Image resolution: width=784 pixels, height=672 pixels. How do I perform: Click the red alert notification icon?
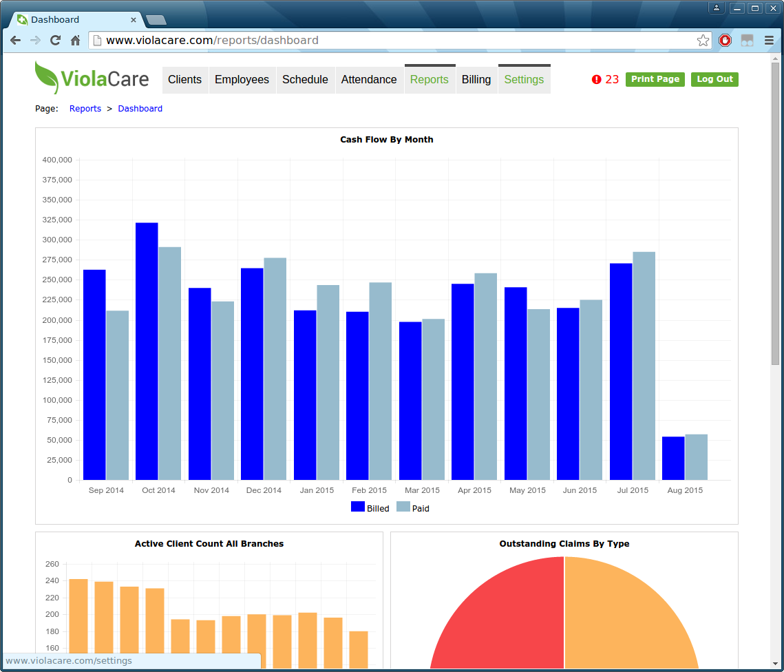click(596, 79)
